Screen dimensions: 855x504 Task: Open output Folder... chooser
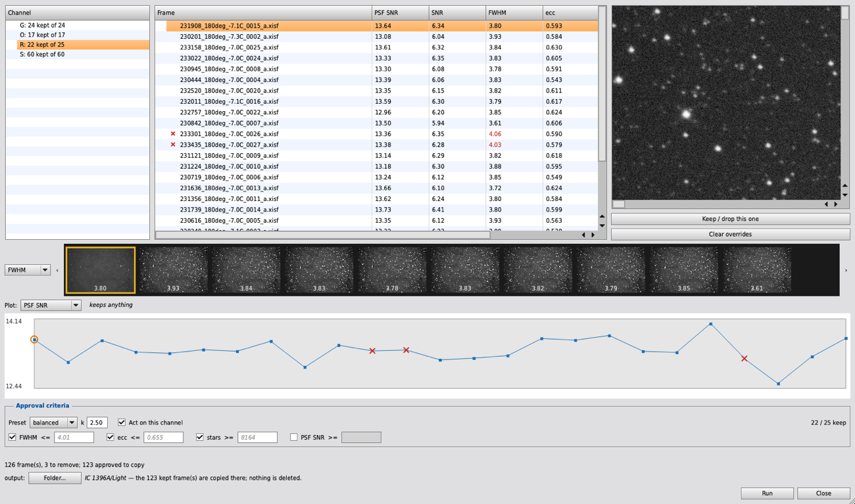pos(55,478)
